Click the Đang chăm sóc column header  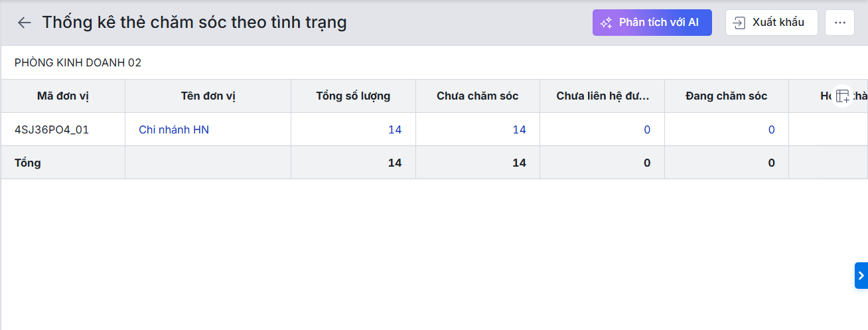pos(727,96)
